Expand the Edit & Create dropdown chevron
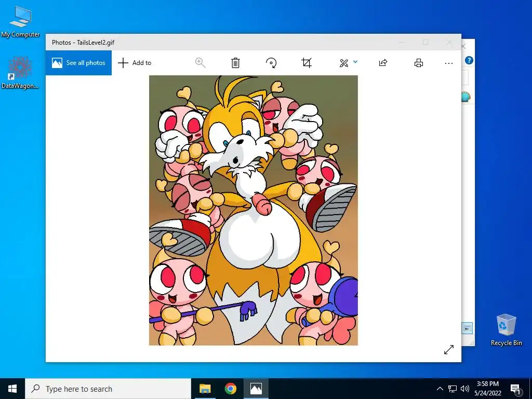This screenshot has height=399, width=532. (x=355, y=62)
